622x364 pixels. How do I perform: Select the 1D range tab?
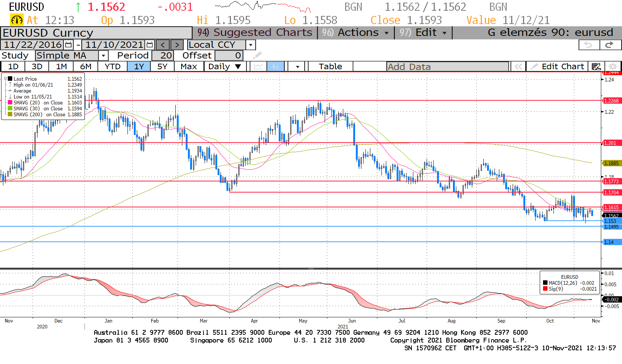click(13, 67)
